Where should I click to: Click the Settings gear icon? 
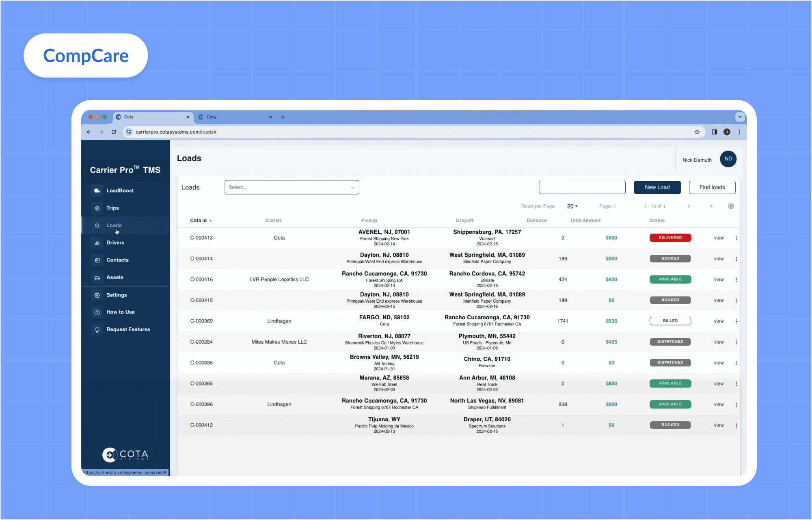(97, 295)
